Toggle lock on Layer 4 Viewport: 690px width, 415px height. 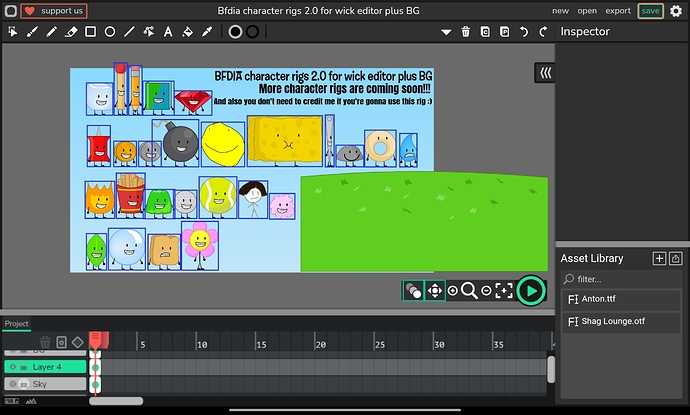tap(24, 367)
